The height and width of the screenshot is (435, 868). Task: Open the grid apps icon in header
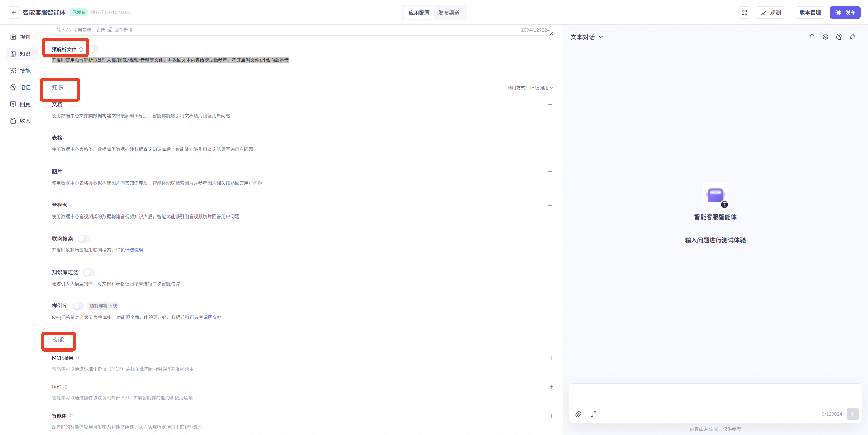point(744,13)
